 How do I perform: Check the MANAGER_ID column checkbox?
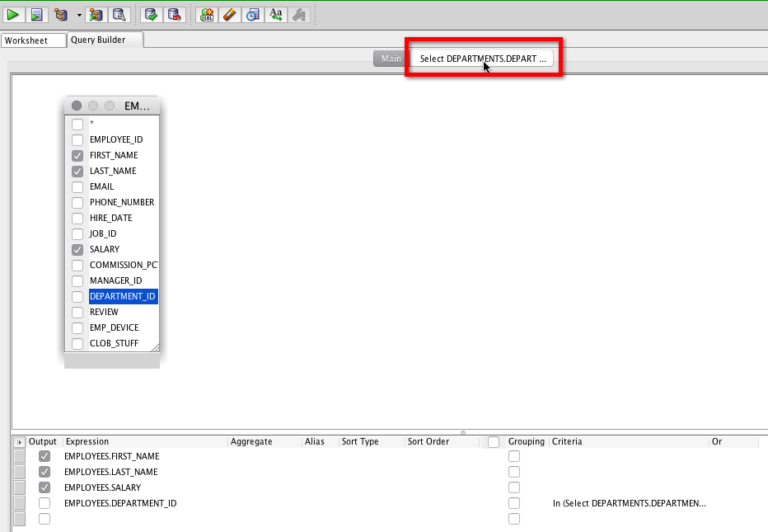coord(77,281)
